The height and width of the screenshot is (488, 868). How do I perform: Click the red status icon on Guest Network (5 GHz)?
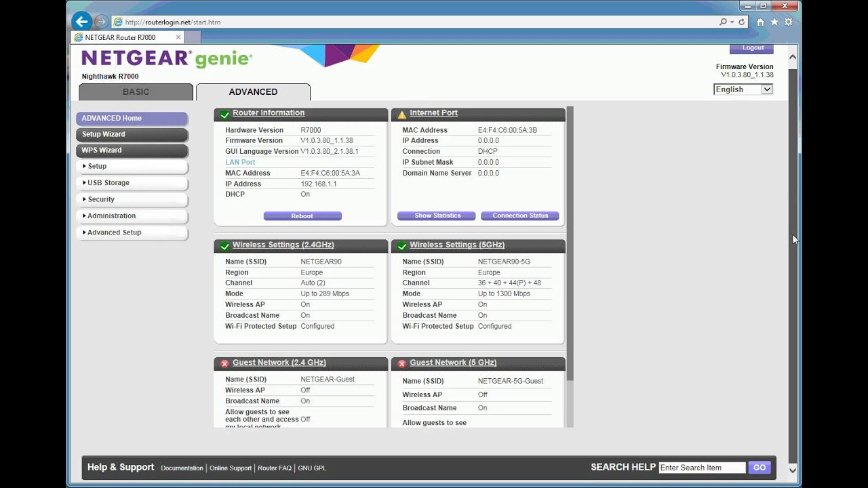pos(401,363)
